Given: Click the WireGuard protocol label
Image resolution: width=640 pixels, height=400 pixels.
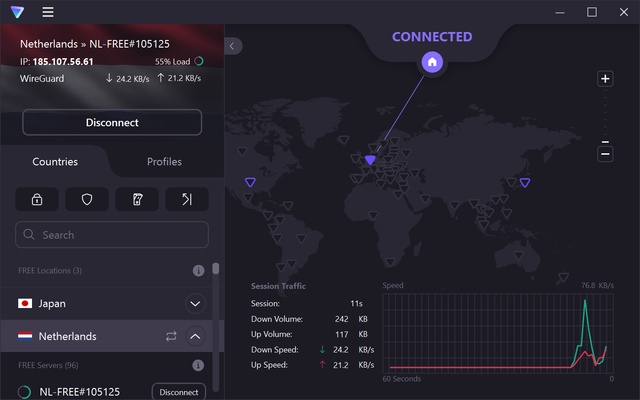Looking at the screenshot, I should [42, 78].
